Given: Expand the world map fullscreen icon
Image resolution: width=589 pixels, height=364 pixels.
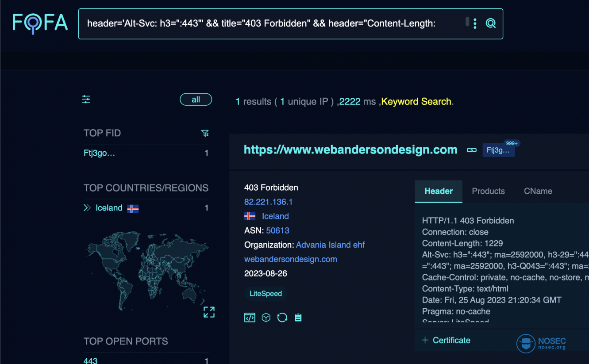Looking at the screenshot, I should point(209,312).
